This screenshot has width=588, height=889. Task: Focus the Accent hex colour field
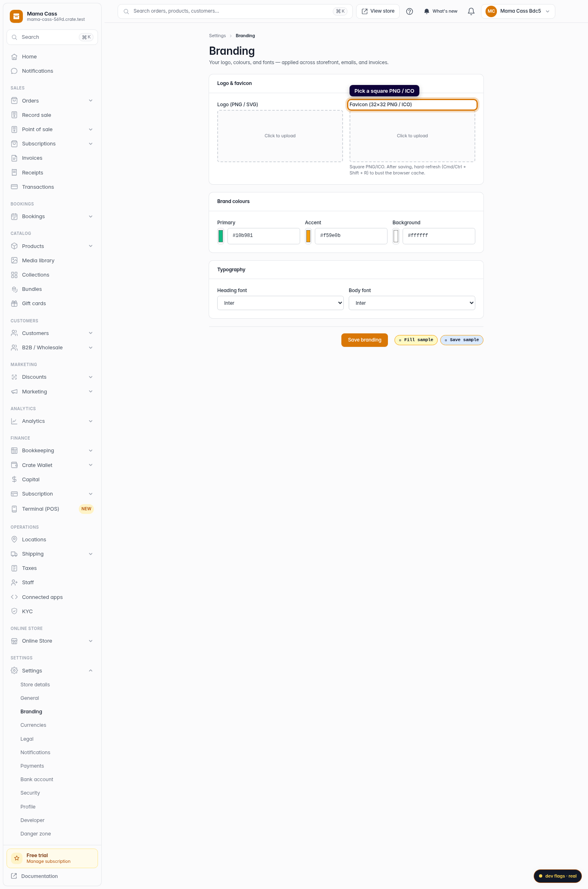(x=351, y=236)
